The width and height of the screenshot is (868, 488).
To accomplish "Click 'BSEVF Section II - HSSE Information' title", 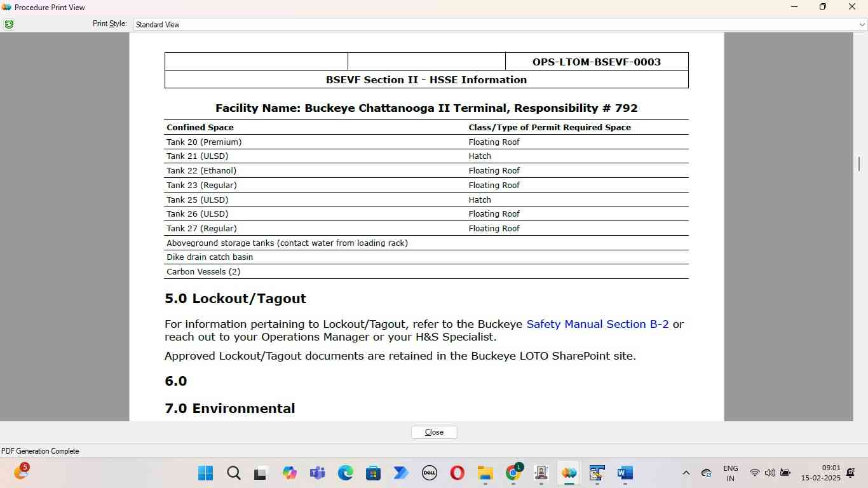I will [426, 79].
